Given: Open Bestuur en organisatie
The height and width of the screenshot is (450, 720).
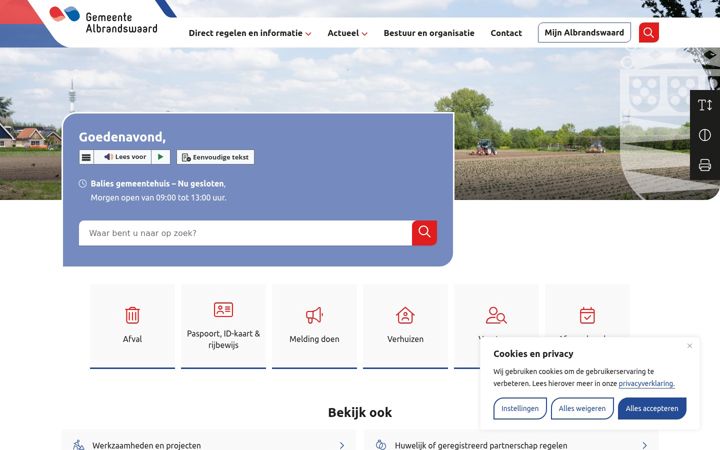Looking at the screenshot, I should click(429, 33).
